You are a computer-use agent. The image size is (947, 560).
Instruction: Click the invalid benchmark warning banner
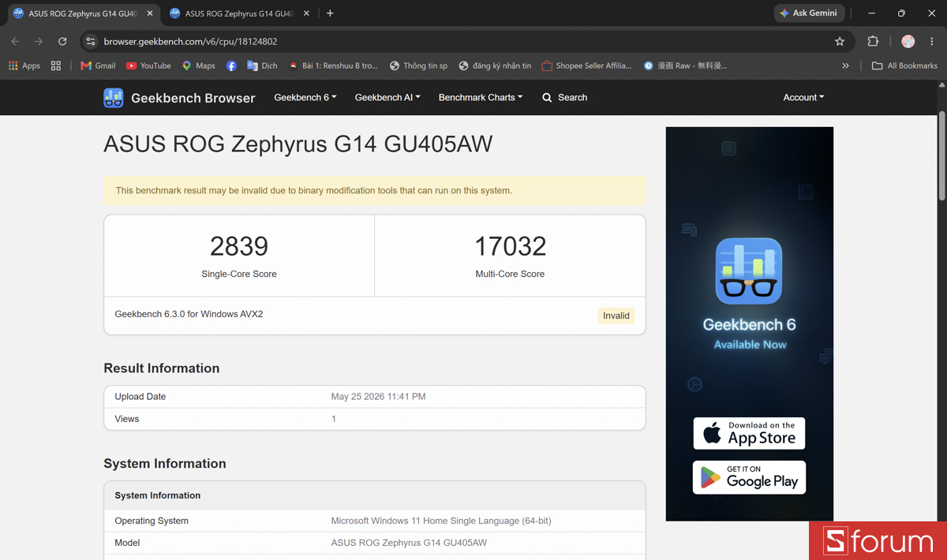[x=375, y=190]
